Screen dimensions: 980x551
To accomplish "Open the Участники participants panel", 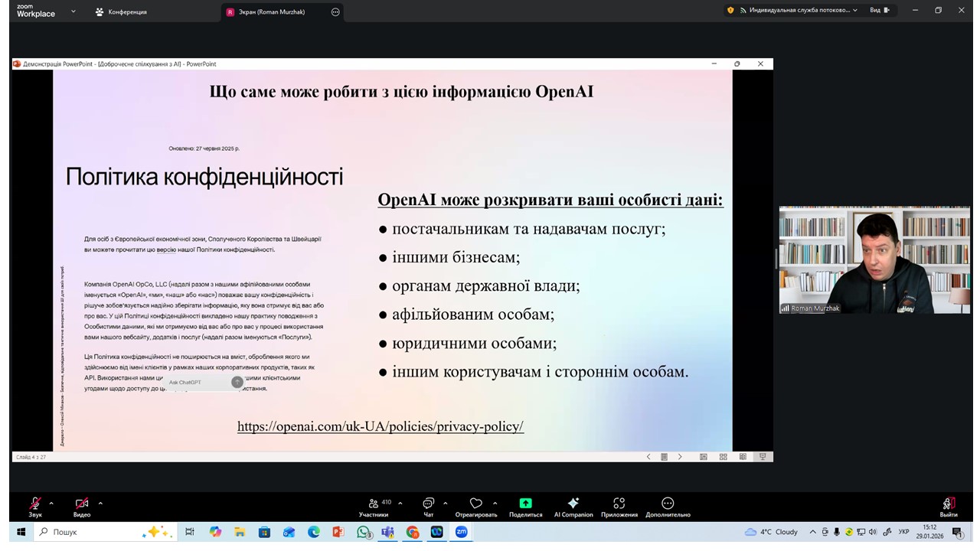I will pos(374,504).
